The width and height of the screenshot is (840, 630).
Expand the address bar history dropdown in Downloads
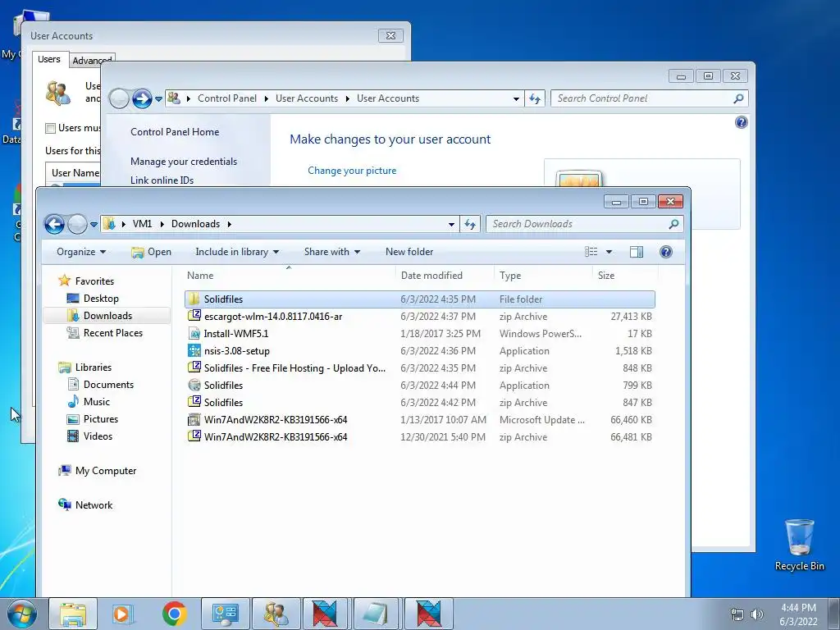[x=452, y=225]
